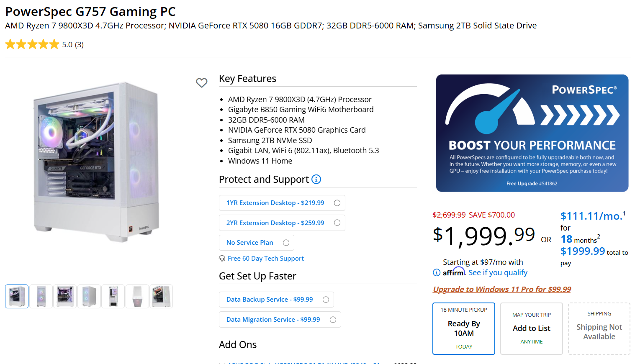Choose the No Service Plan option
The image size is (635, 364).
click(x=286, y=243)
